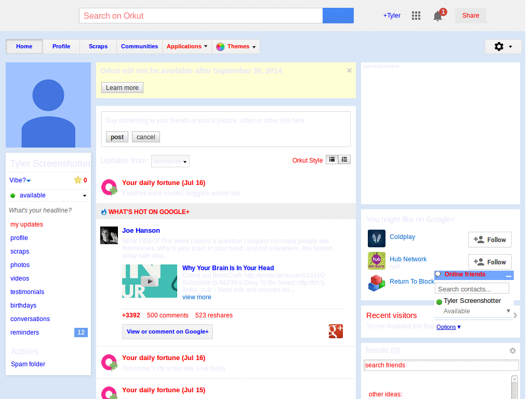
Task: Play the Why Your Brain video thumbnail
Action: coord(150,281)
